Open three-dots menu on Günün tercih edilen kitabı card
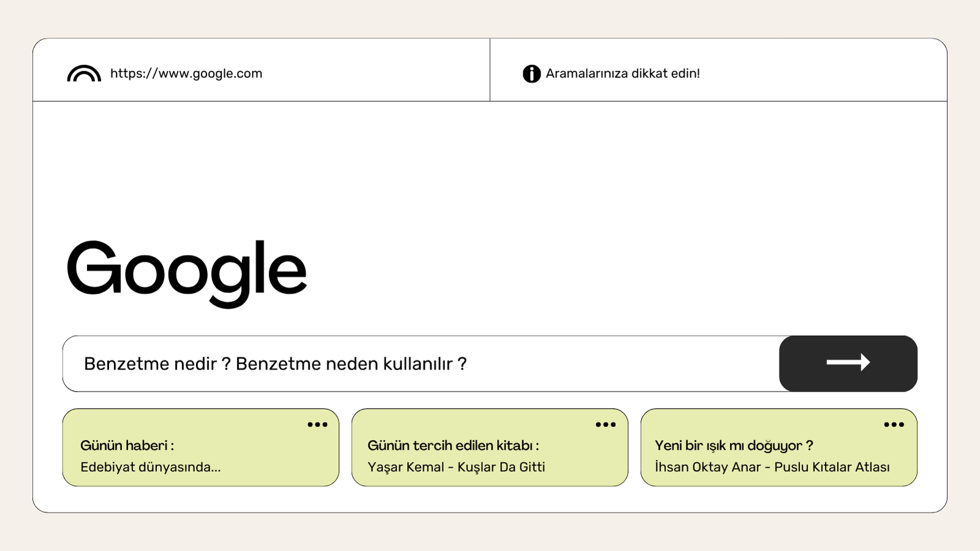Viewport: 980px width, 551px height. pos(606,424)
